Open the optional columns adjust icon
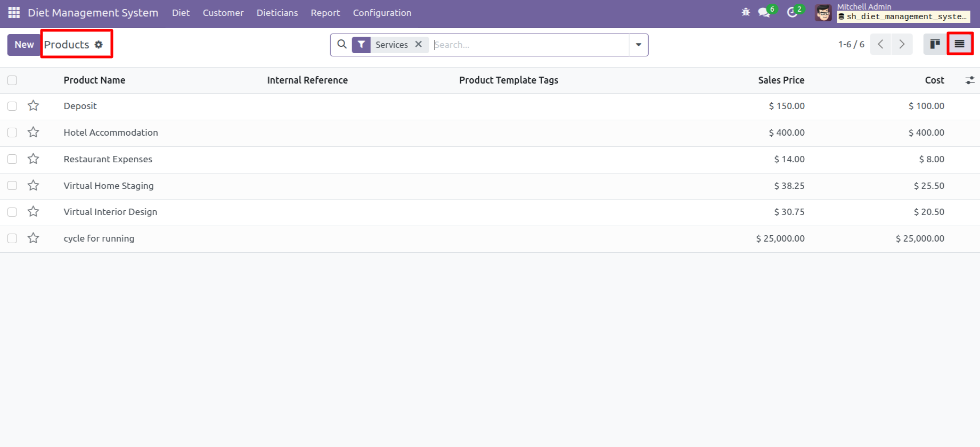The height and width of the screenshot is (447, 980). 970,80
